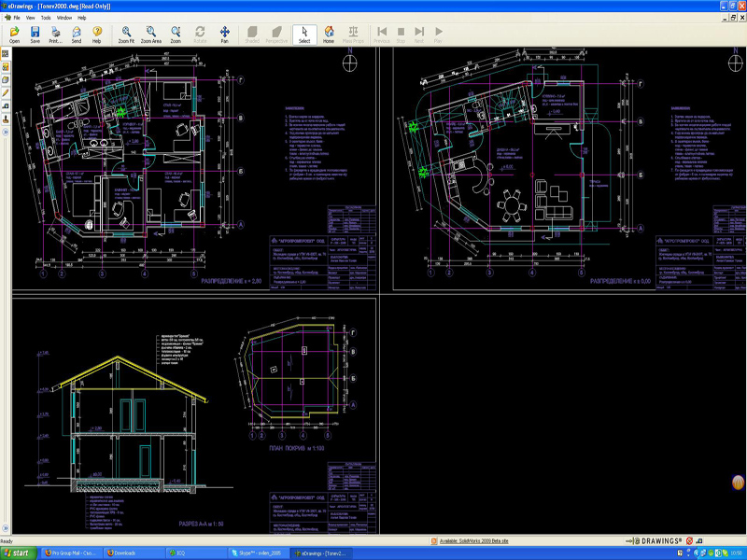Open the File menu
Viewport: 747px width, 560px height.
(17, 18)
